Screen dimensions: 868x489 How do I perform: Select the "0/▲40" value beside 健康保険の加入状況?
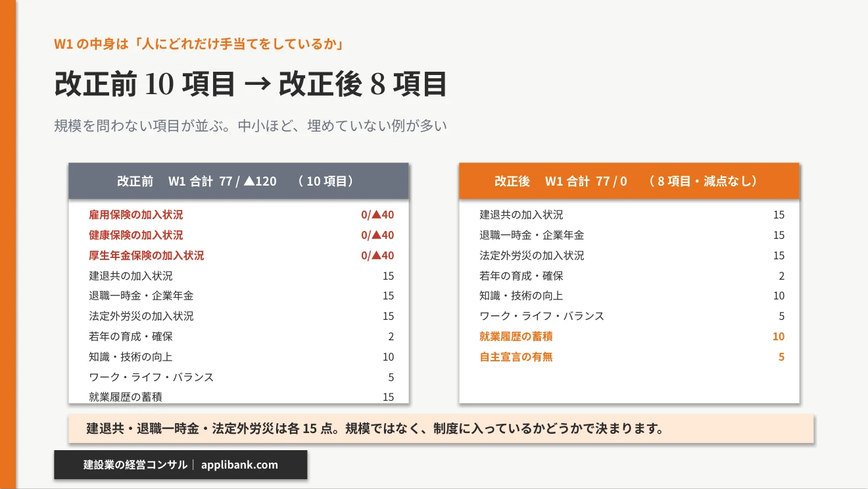coord(377,235)
